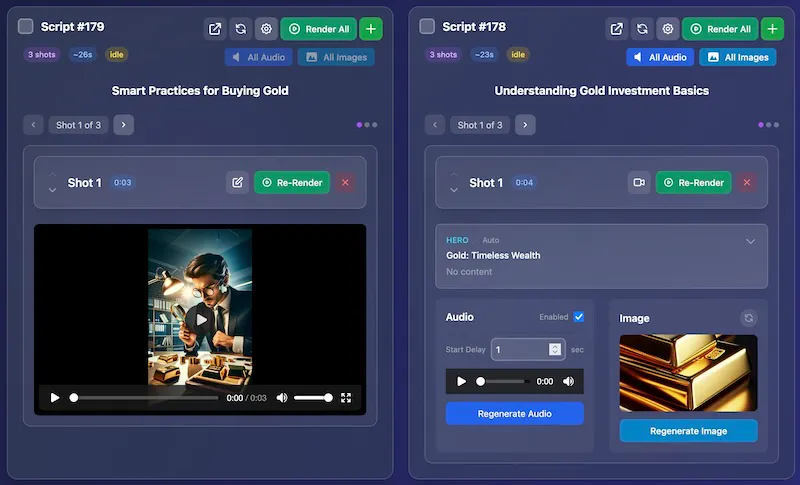The width and height of the screenshot is (800, 485).
Task: Click title 'Understanding Gold Investment Basics'
Action: point(602,91)
